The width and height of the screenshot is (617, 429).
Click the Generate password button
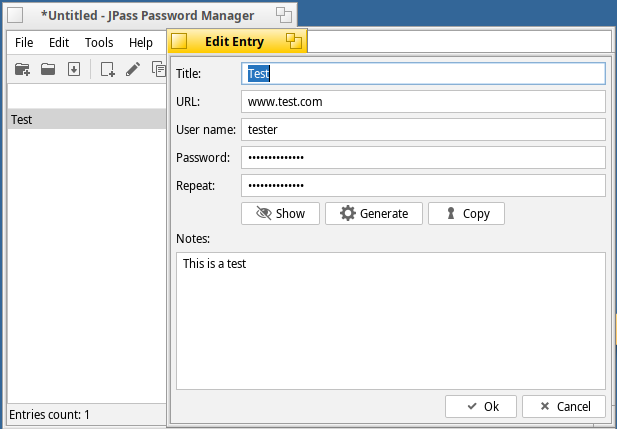click(374, 214)
